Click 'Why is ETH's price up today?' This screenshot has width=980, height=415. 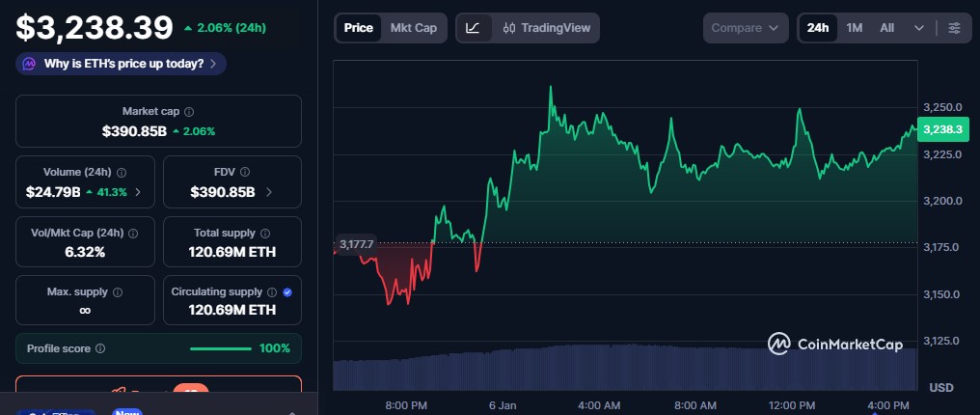[x=122, y=64]
